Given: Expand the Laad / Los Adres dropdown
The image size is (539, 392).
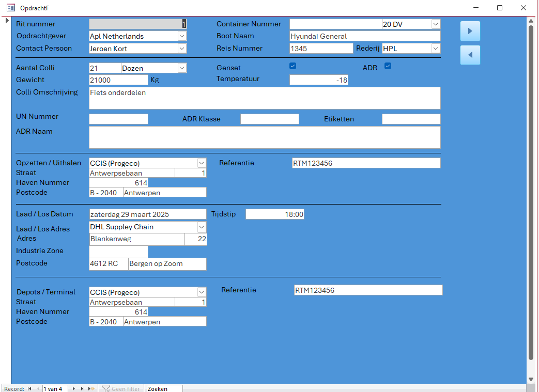Looking at the screenshot, I should coord(202,227).
